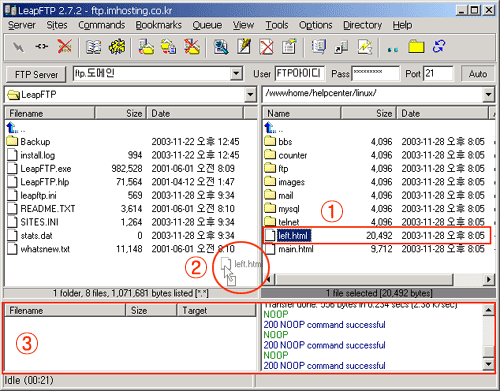The width and height of the screenshot is (500, 391).
Task: Click the Pass password field
Action: pos(376,73)
